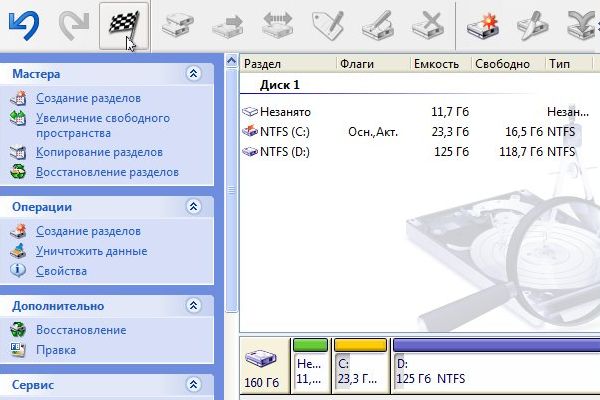Click the resize partition double-arrow icon

click(x=278, y=25)
